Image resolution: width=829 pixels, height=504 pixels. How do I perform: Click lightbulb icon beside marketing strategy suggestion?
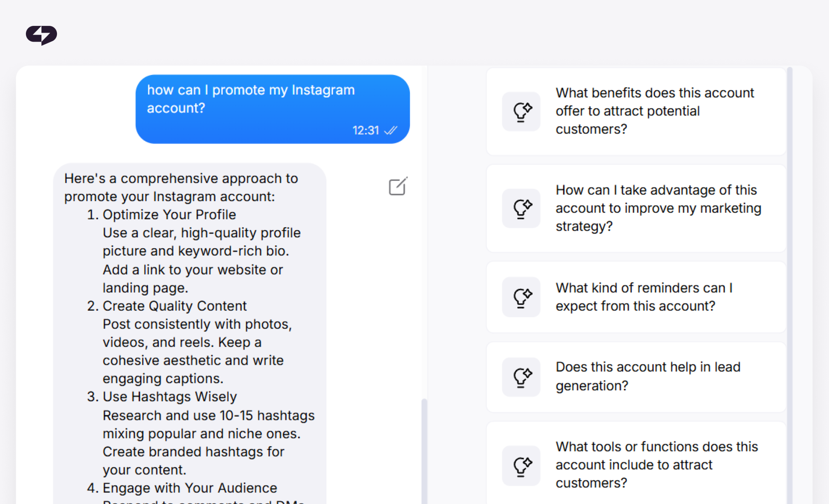pos(521,208)
